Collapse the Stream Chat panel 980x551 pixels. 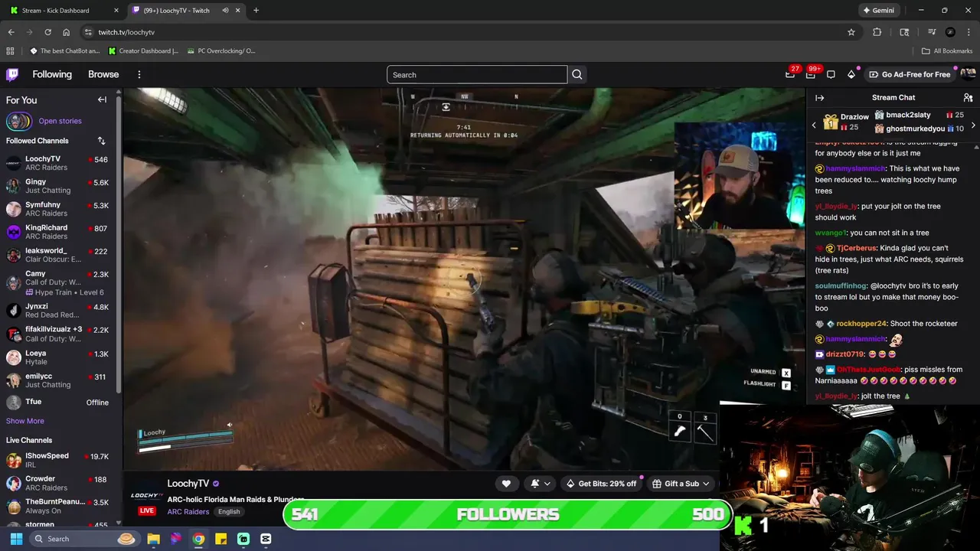coord(819,98)
